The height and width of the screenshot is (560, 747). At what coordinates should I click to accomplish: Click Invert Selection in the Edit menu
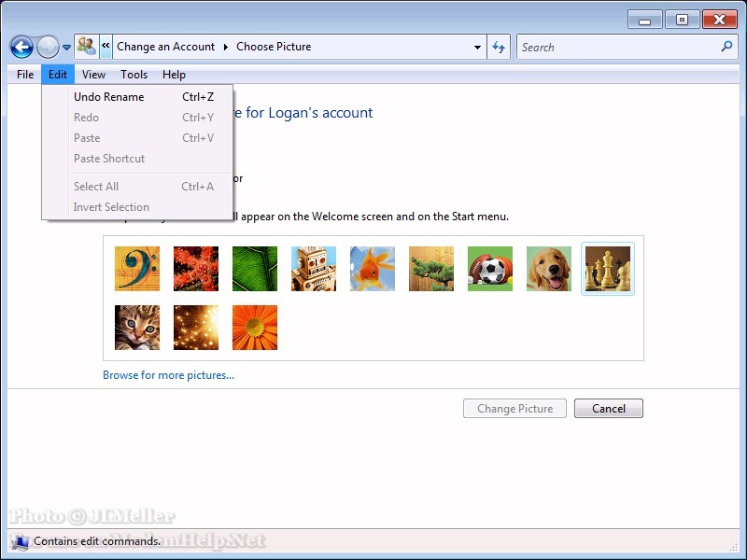coord(137,207)
